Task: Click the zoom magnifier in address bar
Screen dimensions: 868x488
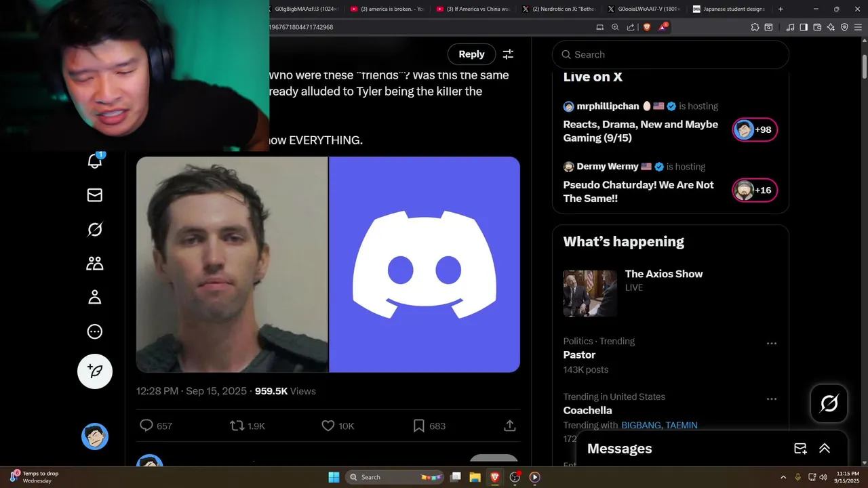Action: tap(615, 27)
